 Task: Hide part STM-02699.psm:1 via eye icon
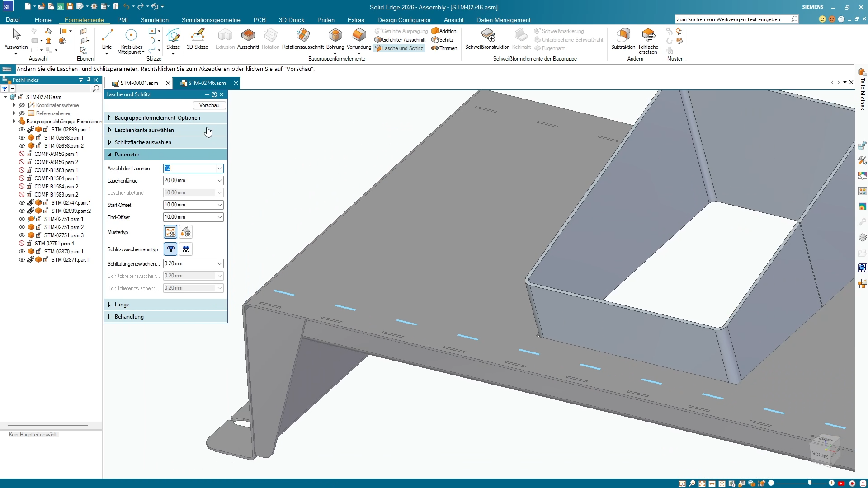point(22,130)
